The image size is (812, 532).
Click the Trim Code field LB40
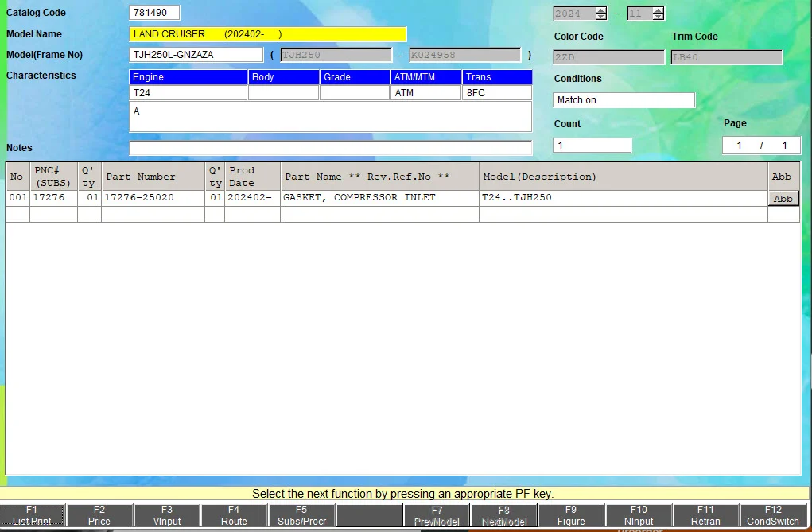[x=727, y=57]
